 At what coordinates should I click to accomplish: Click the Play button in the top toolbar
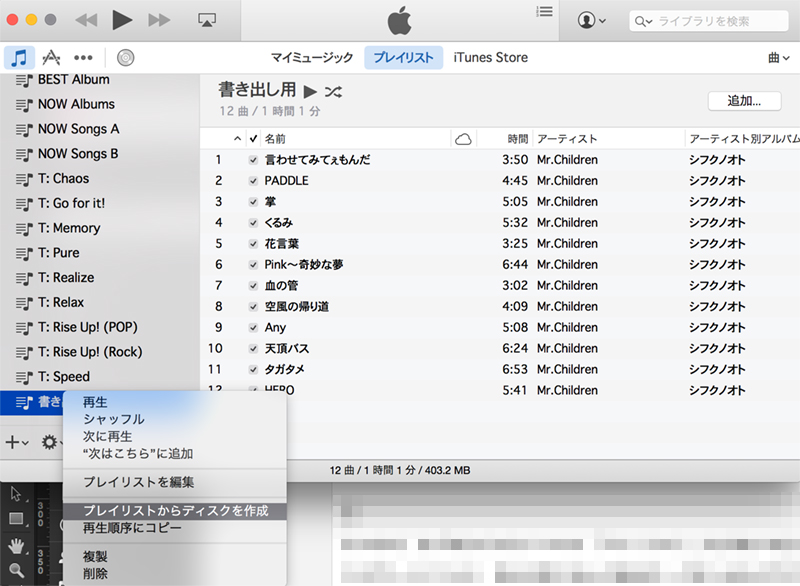point(122,20)
